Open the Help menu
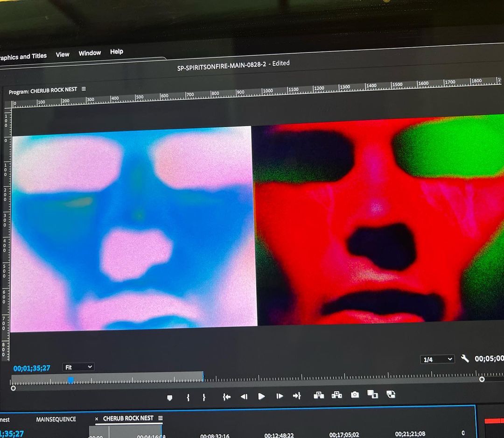The image size is (504, 438). [x=117, y=52]
